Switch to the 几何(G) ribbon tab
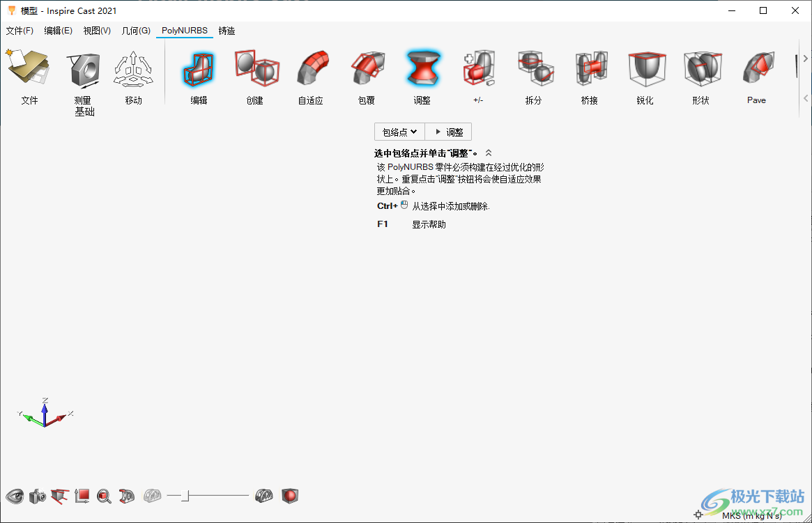This screenshot has width=812, height=523. pos(136,31)
